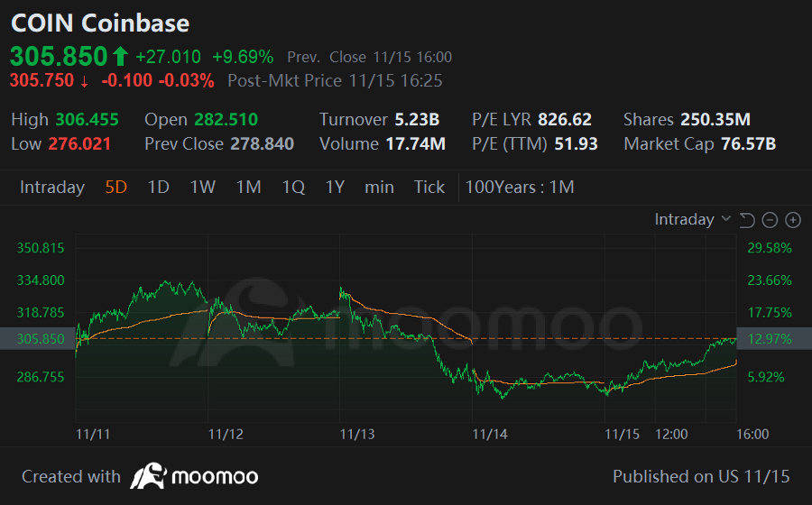This screenshot has width=812, height=505.
Task: Expand the Intraday dropdown above the chart
Action: pos(693,219)
